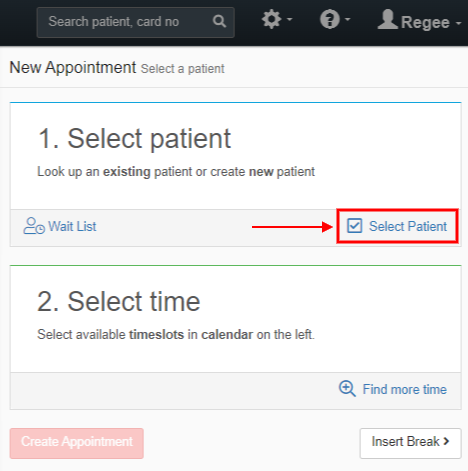Viewport: 468px width, 471px height.
Task: Expand the settings gear dropdown caret
Action: (290, 20)
